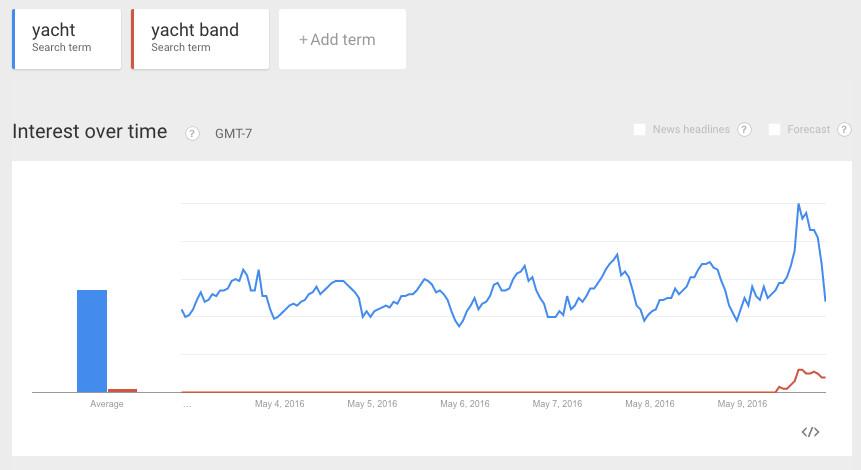Click the "Interest over time" heading
This screenshot has width=861, height=470.
click(89, 132)
